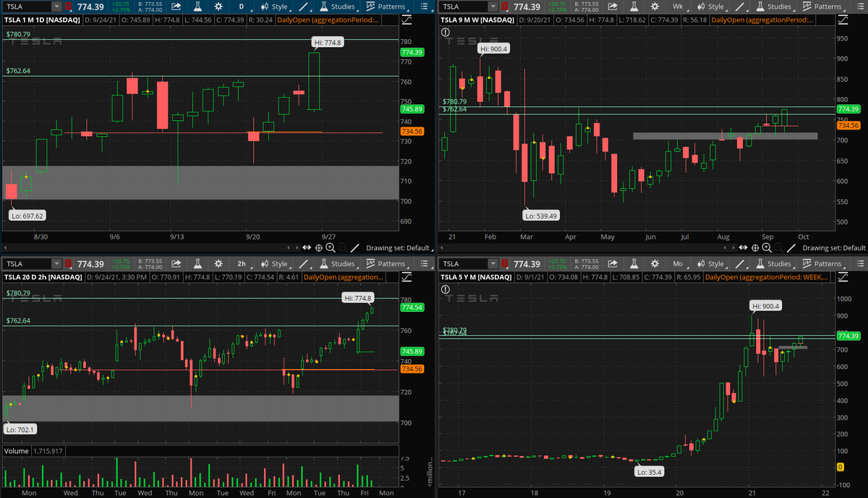Click TSLA symbol input in daily chart

27,6
